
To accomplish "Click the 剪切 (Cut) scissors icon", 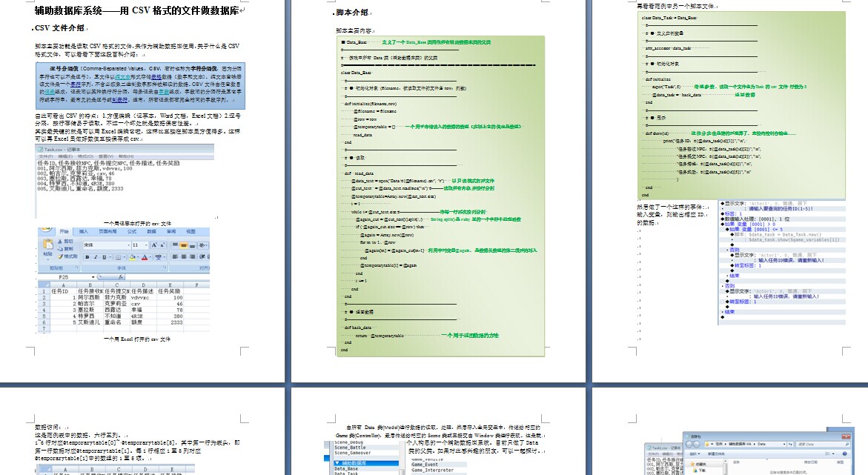I will coord(60,242).
